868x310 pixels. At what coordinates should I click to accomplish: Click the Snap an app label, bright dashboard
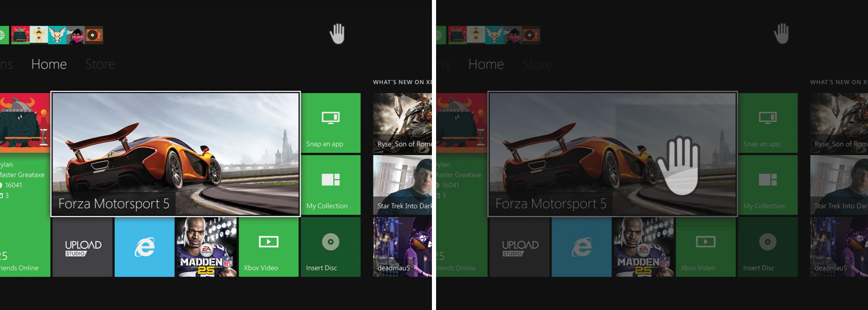(324, 144)
